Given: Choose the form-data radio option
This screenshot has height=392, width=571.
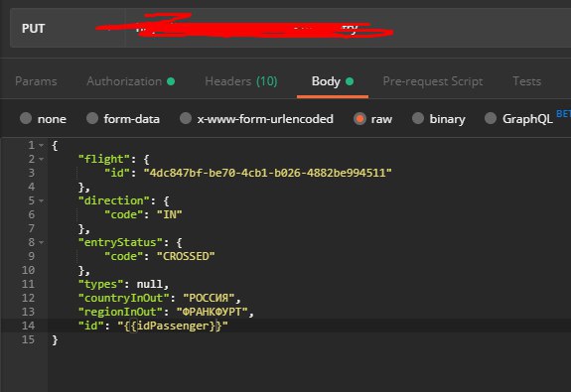Looking at the screenshot, I should coord(92,118).
